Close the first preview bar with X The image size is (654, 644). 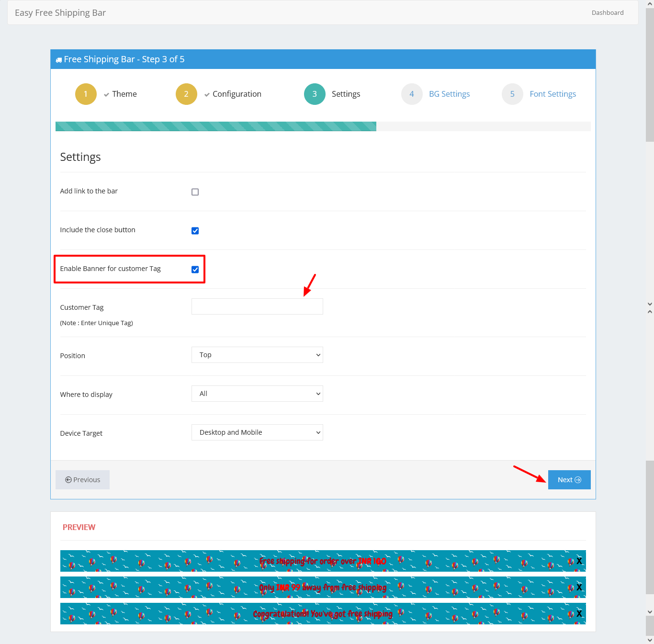(x=579, y=561)
